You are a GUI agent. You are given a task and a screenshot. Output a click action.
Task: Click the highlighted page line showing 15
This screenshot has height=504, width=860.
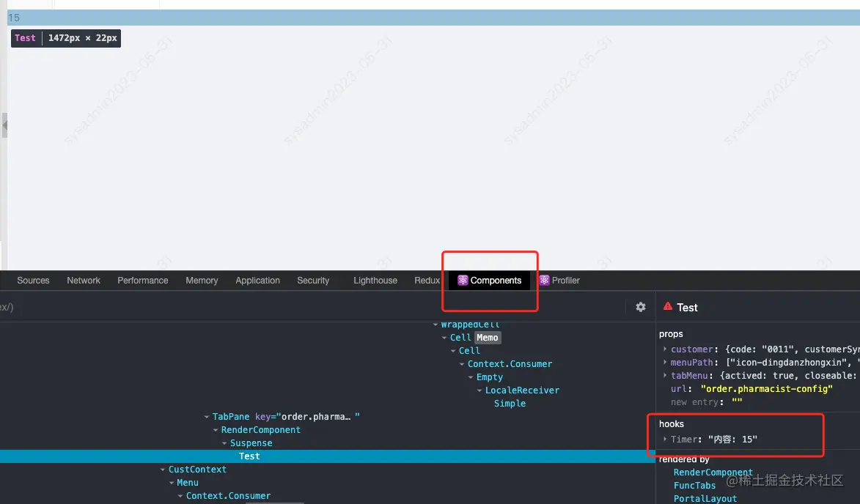pos(433,18)
